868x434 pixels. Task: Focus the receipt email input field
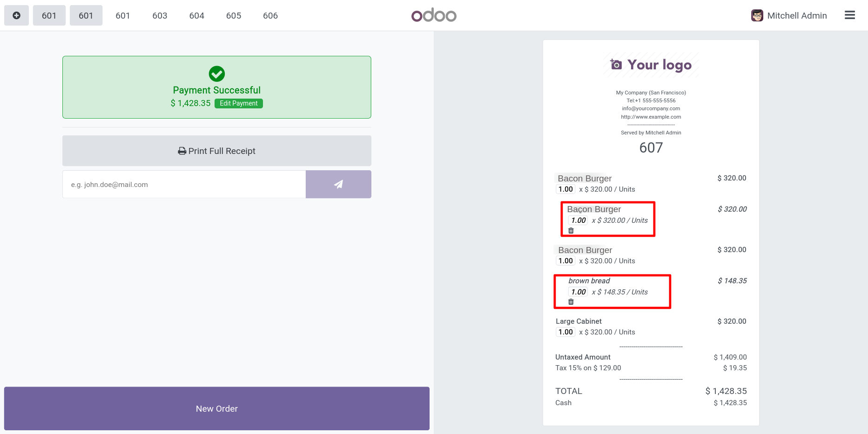[x=184, y=184]
